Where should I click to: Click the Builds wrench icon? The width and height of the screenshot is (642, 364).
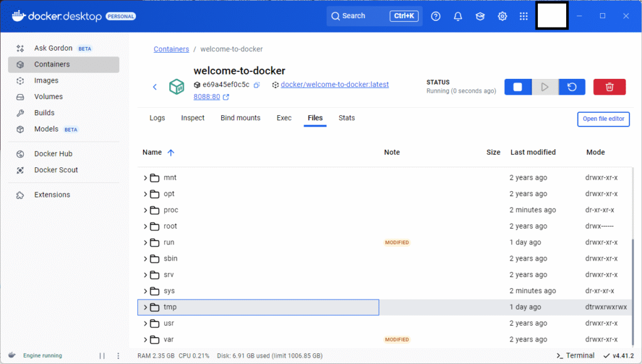coord(20,113)
